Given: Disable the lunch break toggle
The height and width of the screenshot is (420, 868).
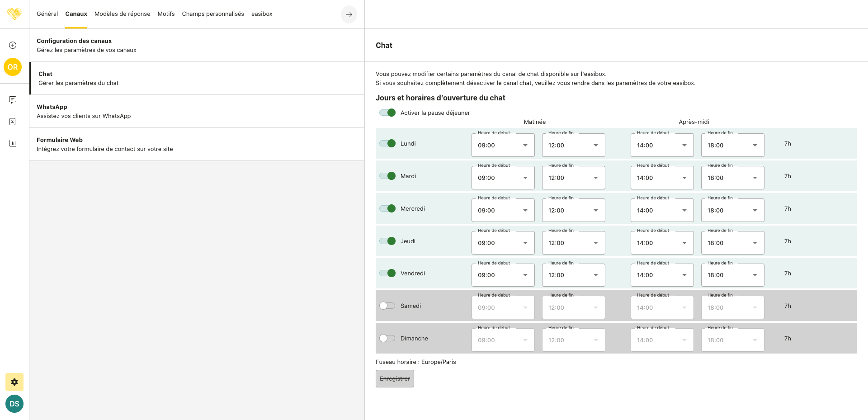Looking at the screenshot, I should 387,113.
